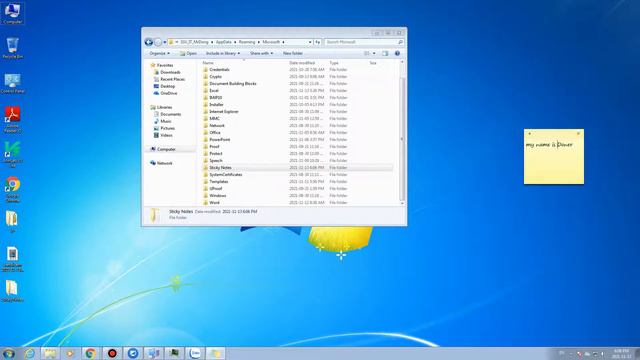
Task: Delete sticky note with its X button
Action: [578, 133]
